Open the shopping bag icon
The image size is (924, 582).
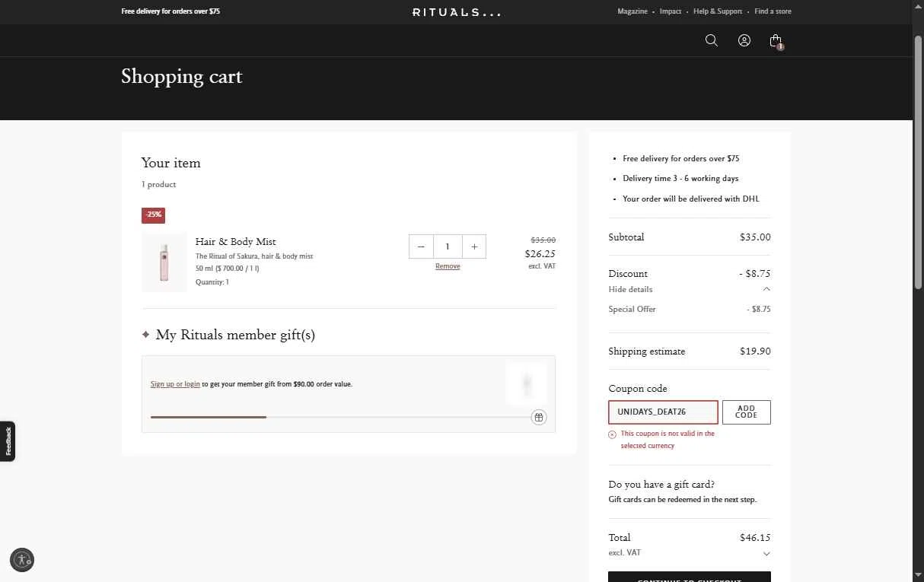776,41
